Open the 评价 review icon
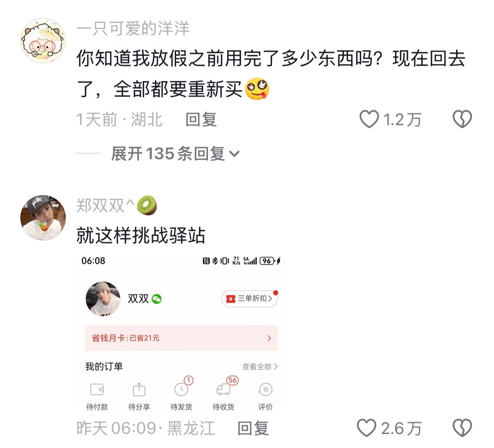Viewport: 494px width, 448px height. coord(266,389)
